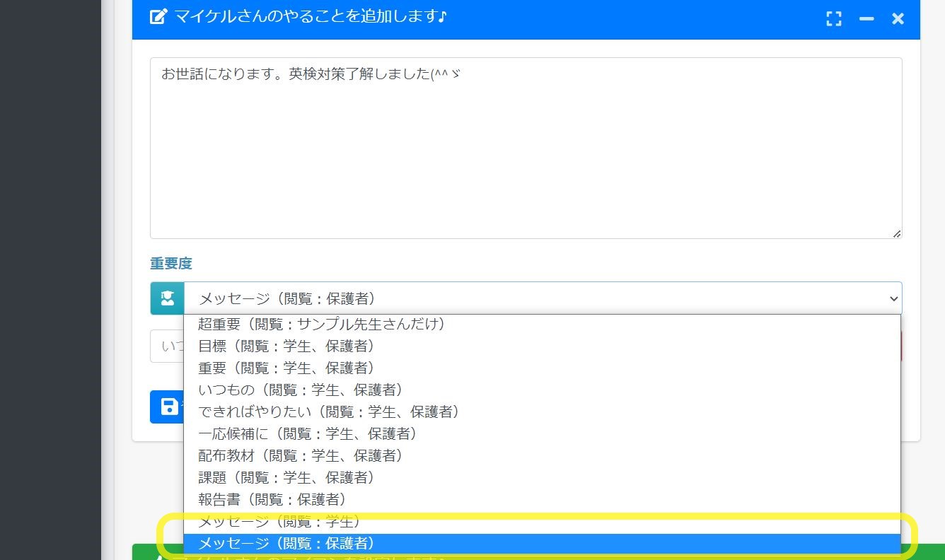Select メッセージ（閲覧：学生）from the list

[x=276, y=522]
